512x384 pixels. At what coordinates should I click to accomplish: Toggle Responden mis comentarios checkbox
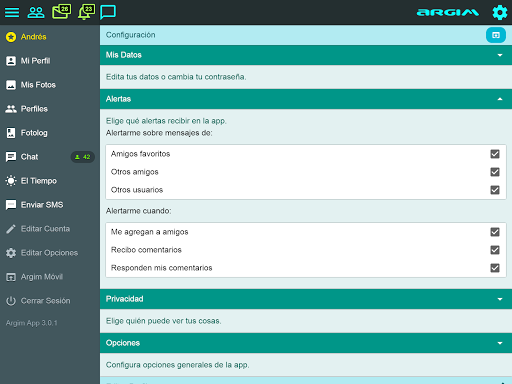click(495, 268)
